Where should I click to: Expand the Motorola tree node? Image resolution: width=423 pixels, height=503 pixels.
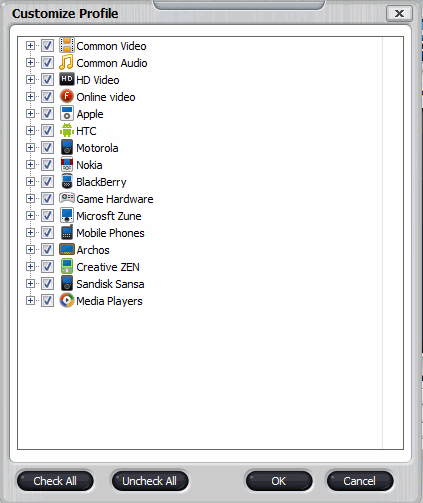(30, 148)
